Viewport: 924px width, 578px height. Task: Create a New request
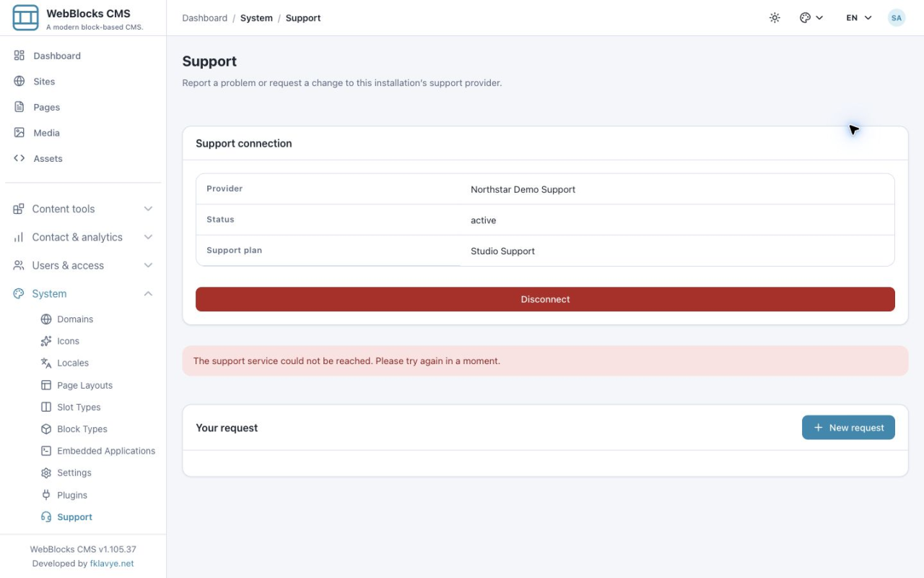[x=848, y=428]
